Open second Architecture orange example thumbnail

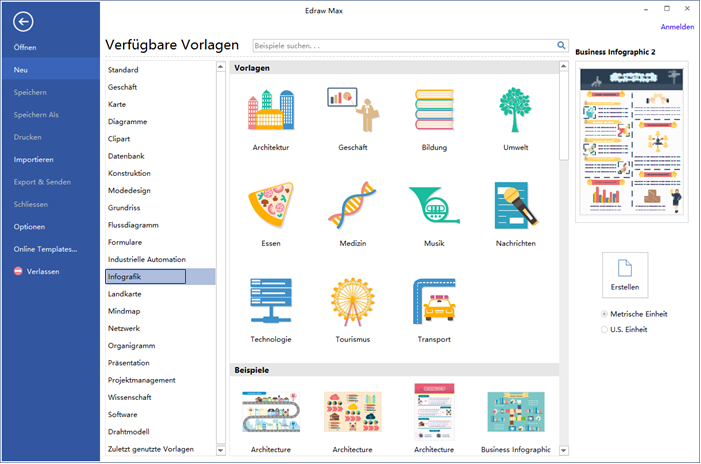pos(353,412)
